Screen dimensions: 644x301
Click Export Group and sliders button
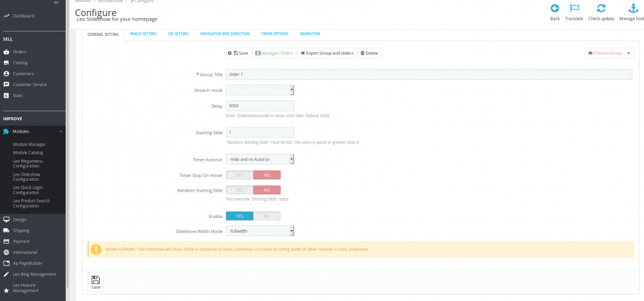pos(327,53)
